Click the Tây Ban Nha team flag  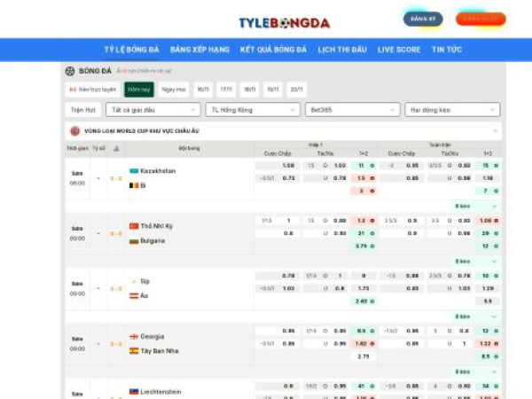pos(134,350)
